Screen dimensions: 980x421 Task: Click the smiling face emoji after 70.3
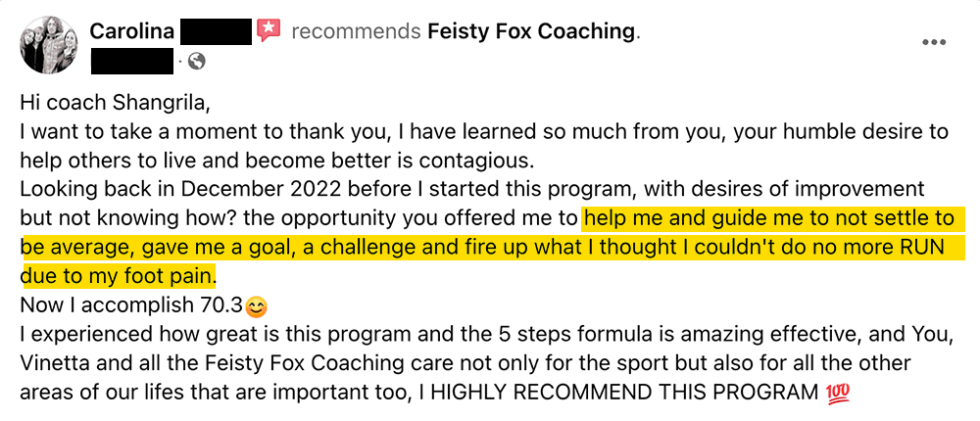click(x=255, y=306)
